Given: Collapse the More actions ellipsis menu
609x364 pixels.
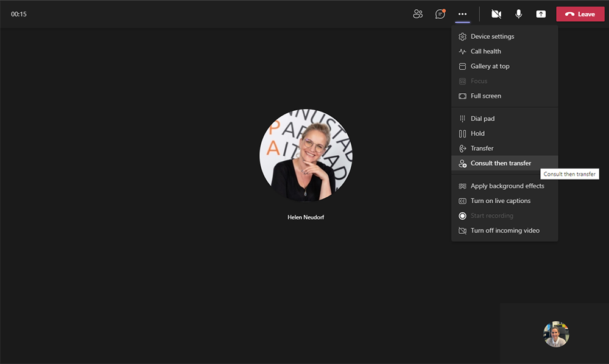Looking at the screenshot, I should coord(463,14).
